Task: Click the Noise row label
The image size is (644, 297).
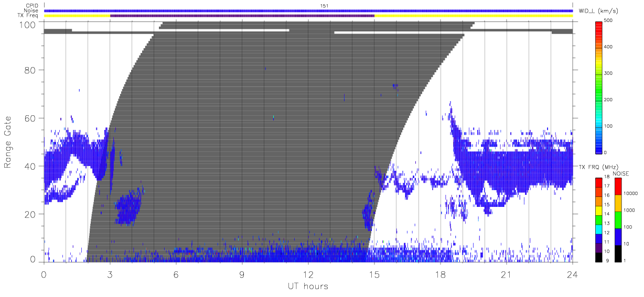Action: coord(32,10)
